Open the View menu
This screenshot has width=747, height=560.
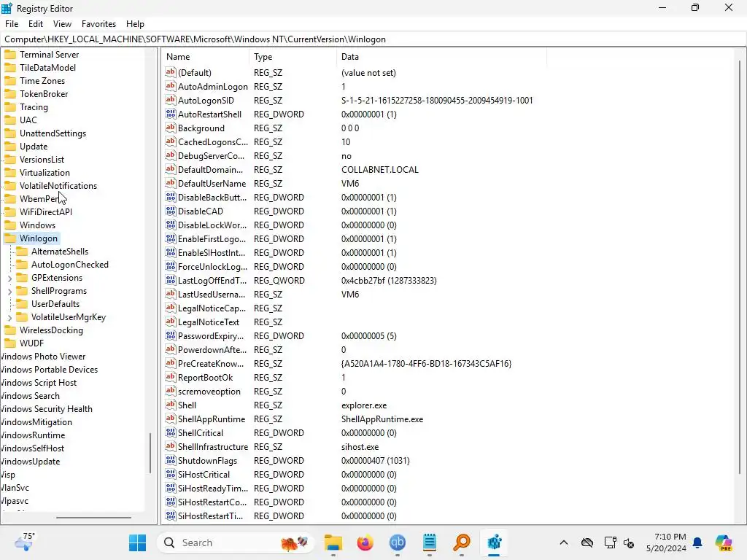click(x=62, y=24)
